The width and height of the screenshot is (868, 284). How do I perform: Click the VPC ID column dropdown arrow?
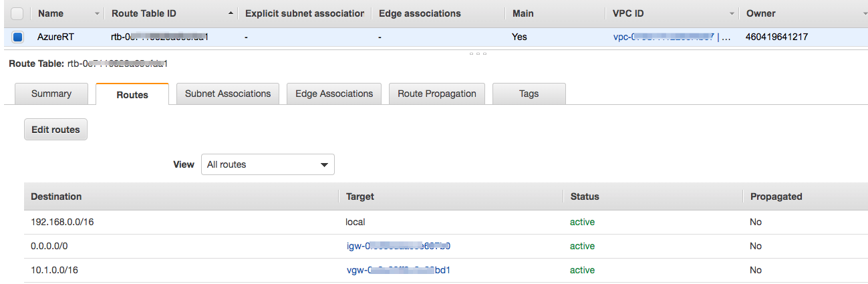[x=732, y=14]
